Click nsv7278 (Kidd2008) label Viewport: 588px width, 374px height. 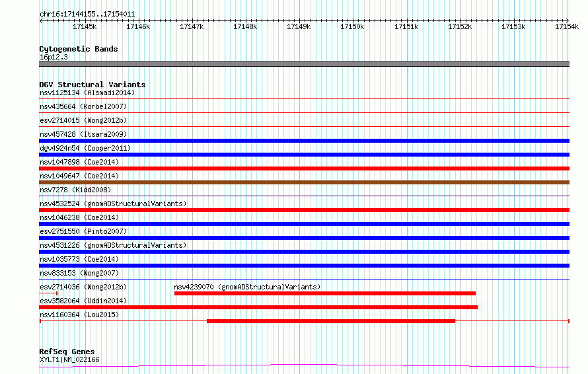[75, 190]
